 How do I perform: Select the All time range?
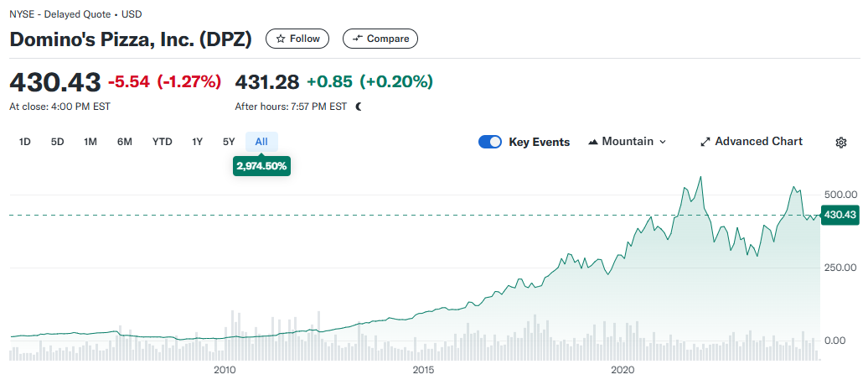click(x=261, y=142)
